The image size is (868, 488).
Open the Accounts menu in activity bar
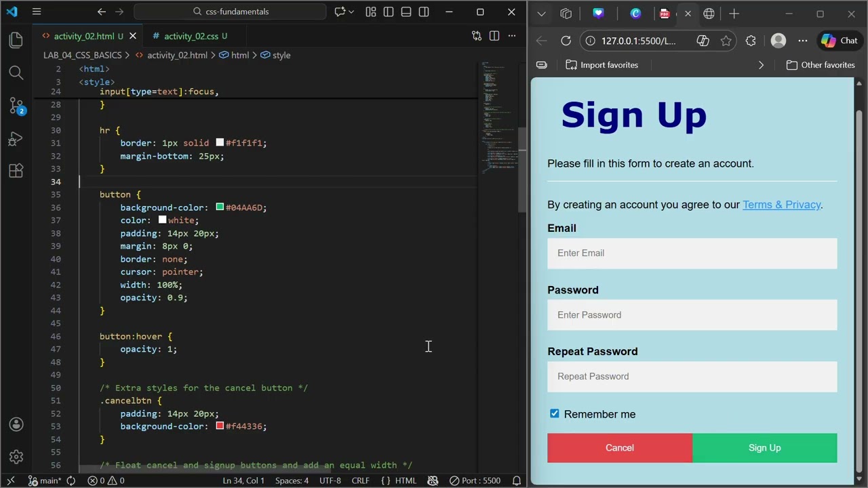click(16, 424)
